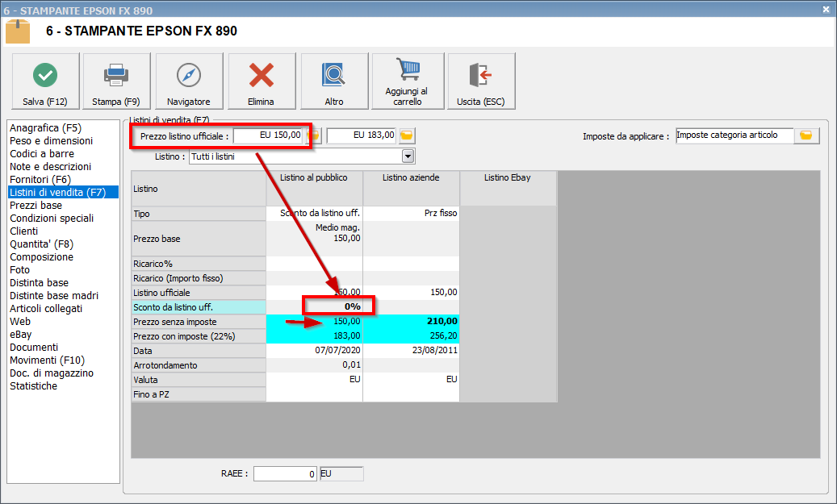Click the RAEE value input field
Screen dimensions: 837x504
point(286,473)
